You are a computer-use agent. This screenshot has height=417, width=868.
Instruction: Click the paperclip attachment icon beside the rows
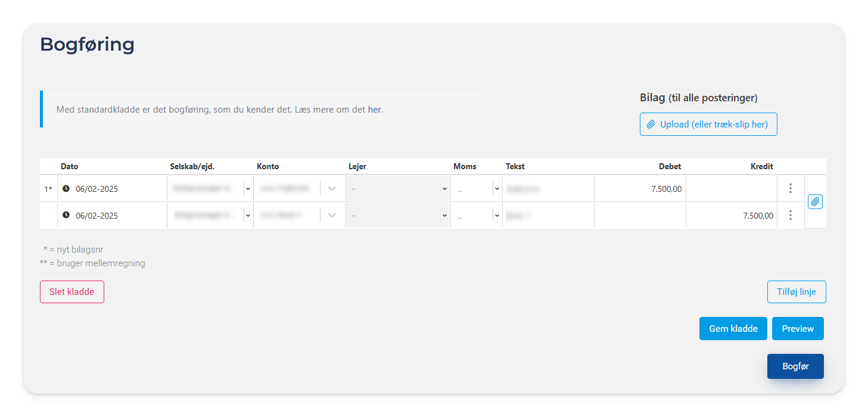pyautogui.click(x=815, y=202)
